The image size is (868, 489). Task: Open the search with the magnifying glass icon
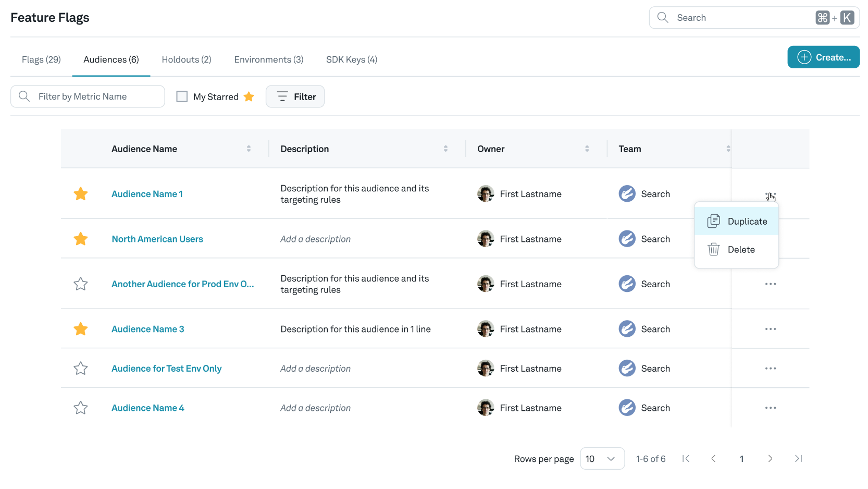662,17
